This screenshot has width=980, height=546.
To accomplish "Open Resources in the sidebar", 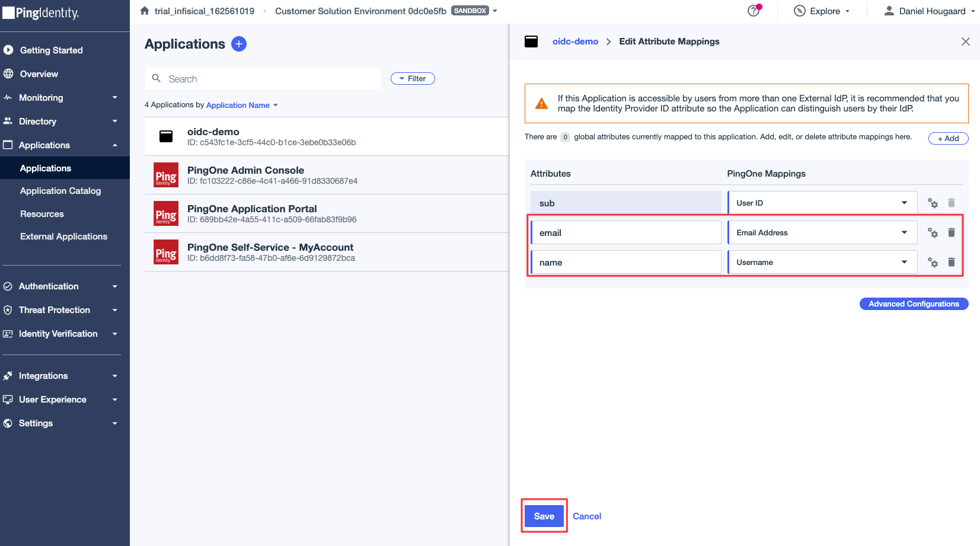I will coord(42,213).
